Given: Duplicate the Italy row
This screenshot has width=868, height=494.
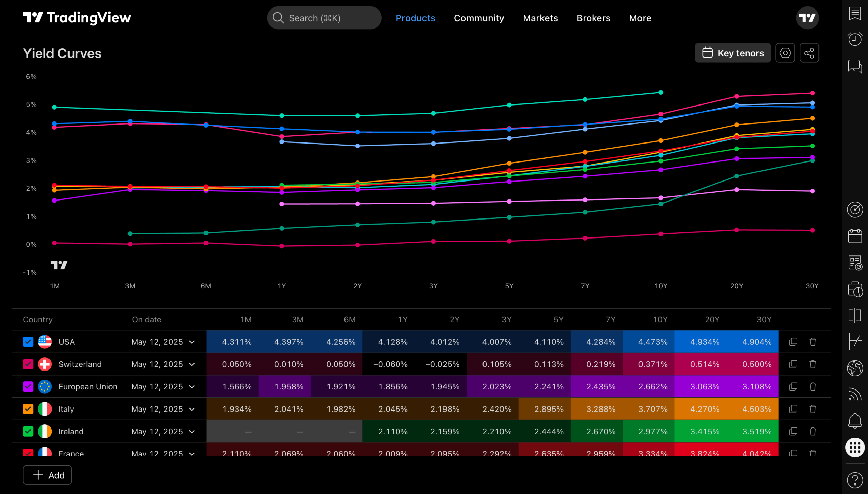Looking at the screenshot, I should click(793, 409).
